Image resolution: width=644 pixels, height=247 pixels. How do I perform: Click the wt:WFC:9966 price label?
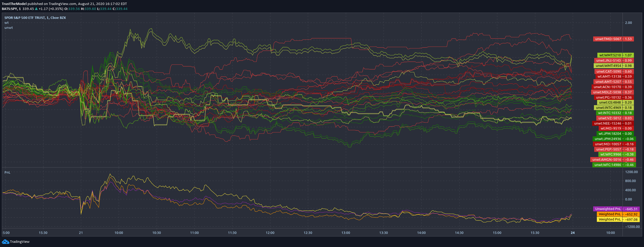(x=617, y=154)
